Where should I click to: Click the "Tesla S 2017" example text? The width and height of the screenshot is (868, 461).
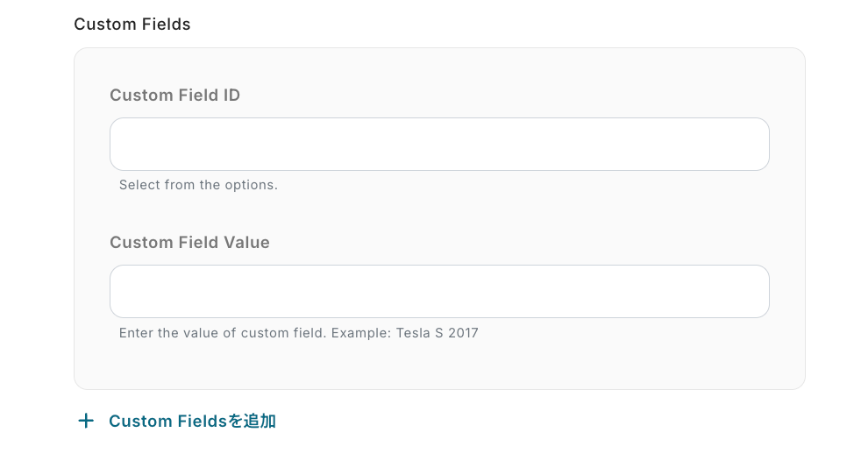click(438, 333)
